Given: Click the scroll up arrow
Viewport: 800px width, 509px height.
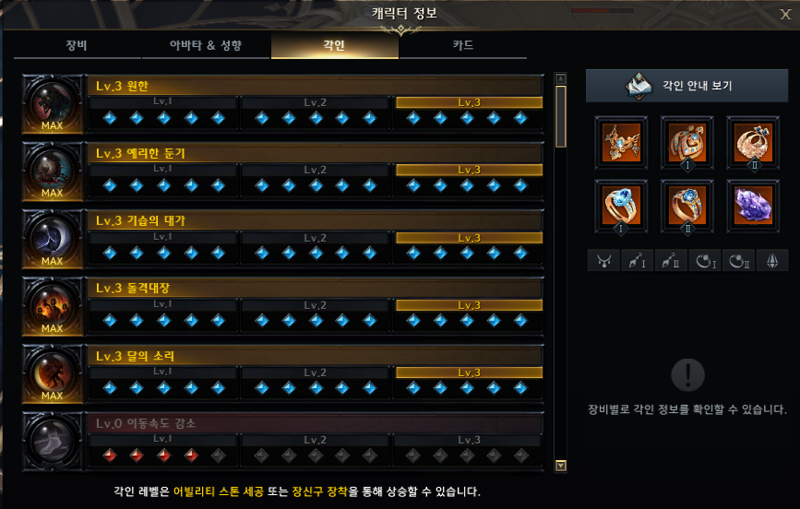Looking at the screenshot, I should (561, 79).
